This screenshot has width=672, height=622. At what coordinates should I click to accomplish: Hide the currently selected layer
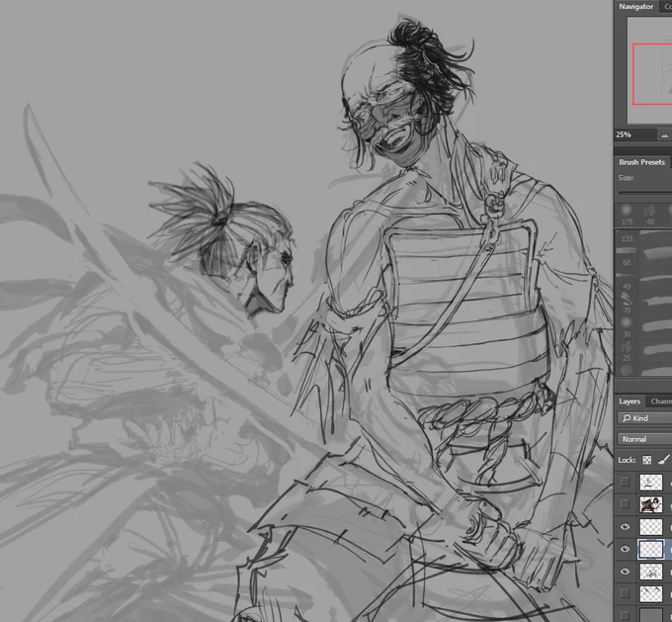coord(625,549)
